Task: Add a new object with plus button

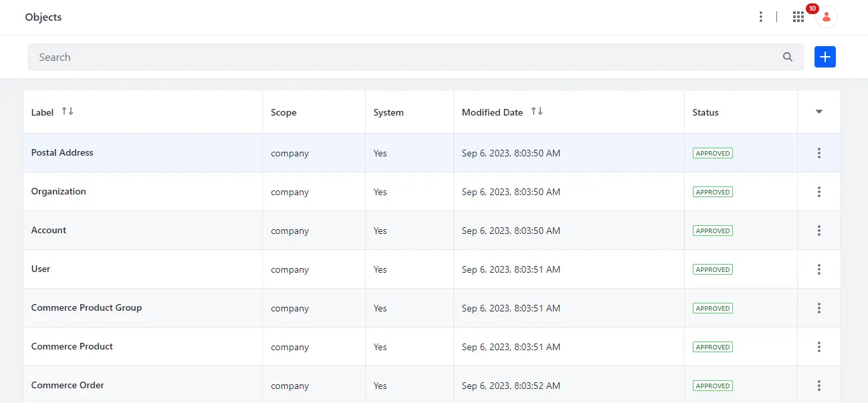Action: tap(825, 57)
